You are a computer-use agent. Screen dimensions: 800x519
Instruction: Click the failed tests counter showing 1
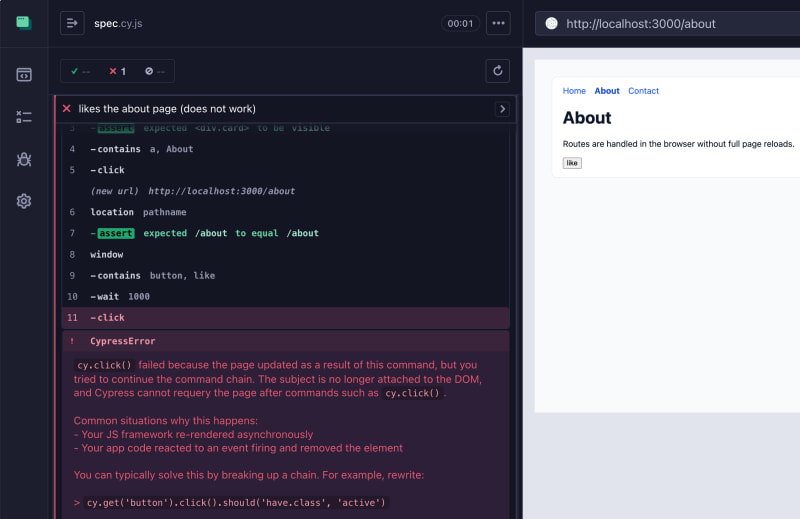(117, 71)
